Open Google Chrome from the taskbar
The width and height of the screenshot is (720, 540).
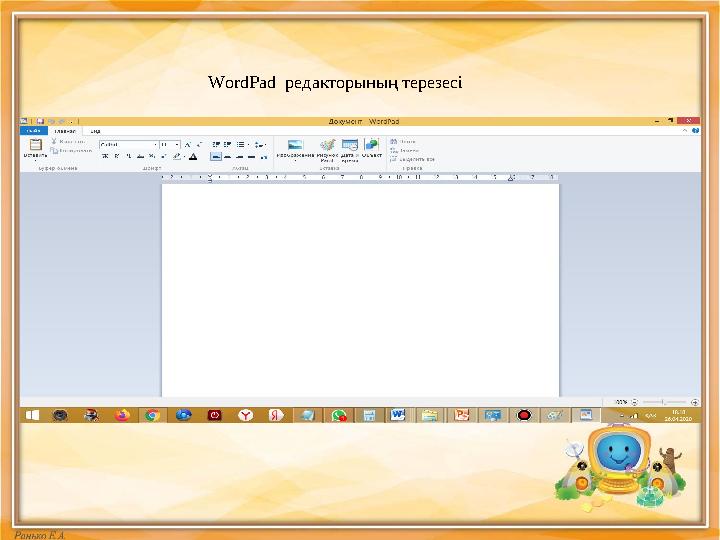[152, 416]
